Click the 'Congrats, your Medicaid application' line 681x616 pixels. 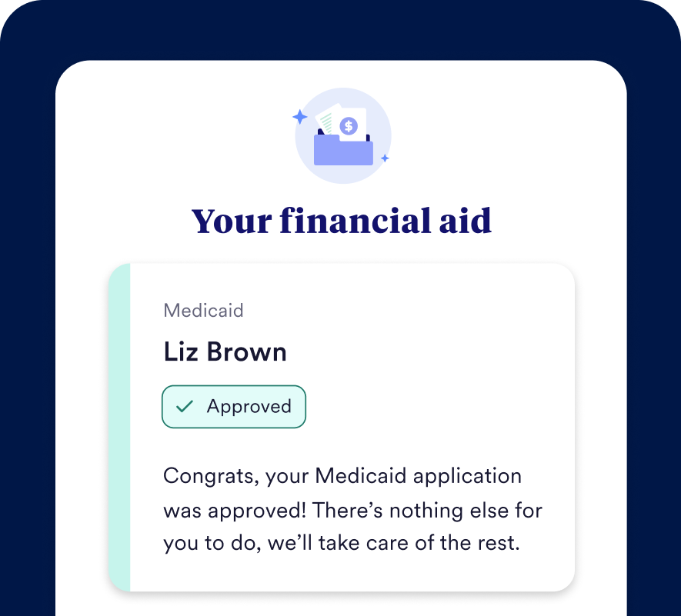click(342, 475)
